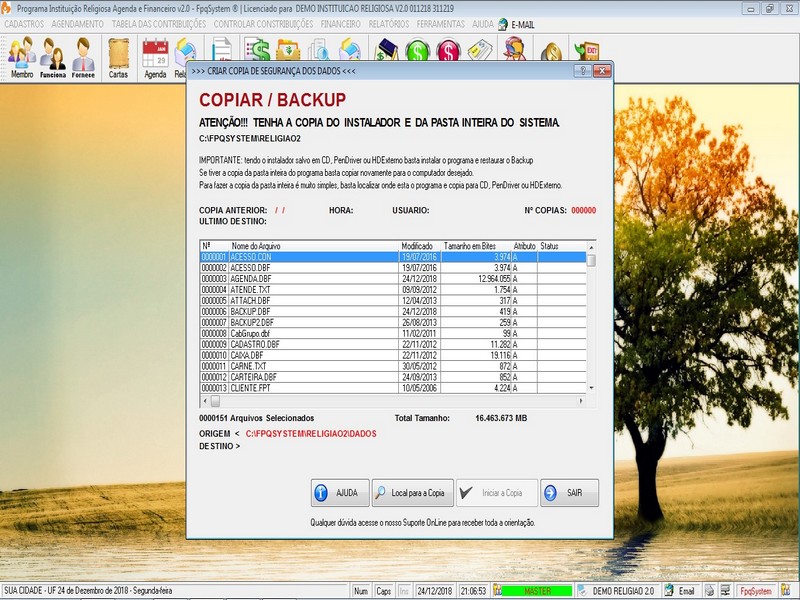Select the CAIXA.DBF file row

(393, 355)
